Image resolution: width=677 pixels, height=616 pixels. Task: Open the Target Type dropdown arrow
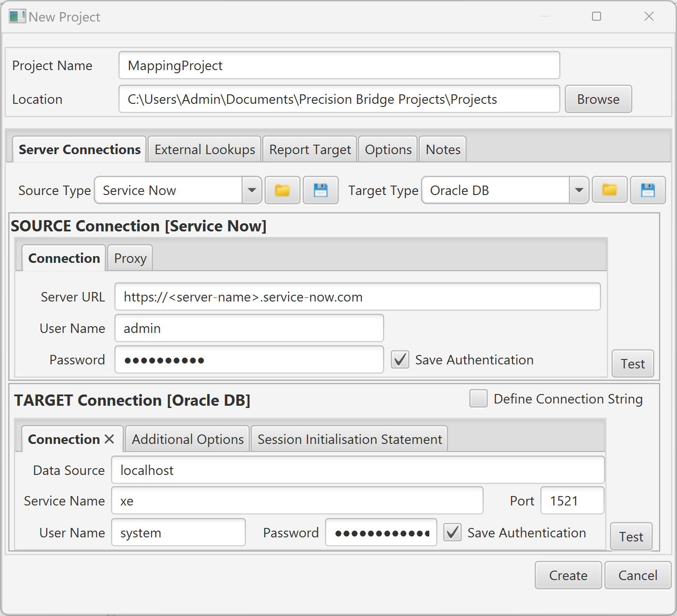579,191
